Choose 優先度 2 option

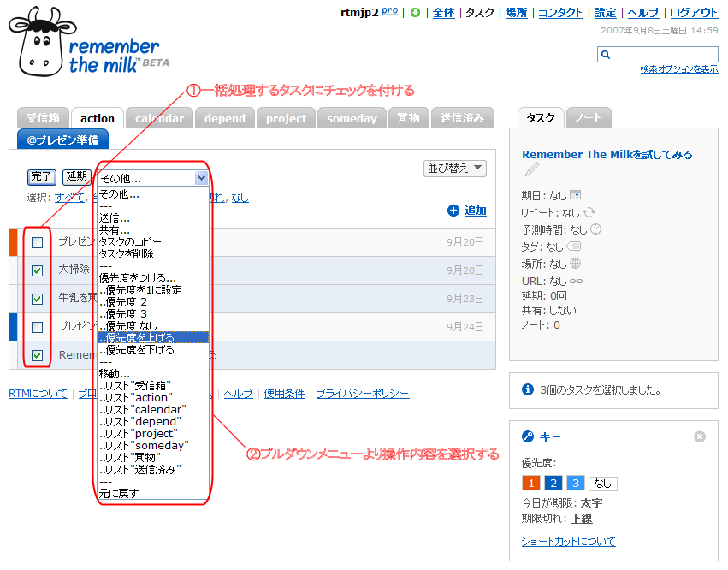click(153, 302)
